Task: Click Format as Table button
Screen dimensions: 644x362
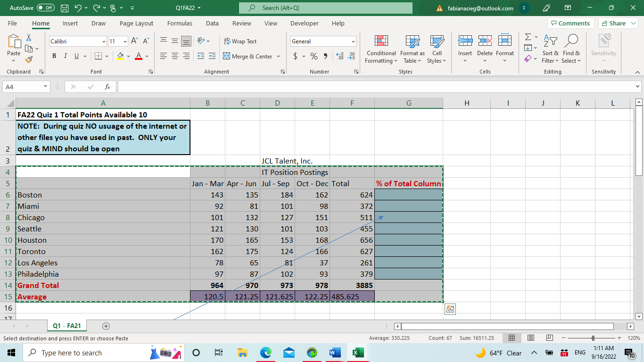Action: click(x=413, y=49)
